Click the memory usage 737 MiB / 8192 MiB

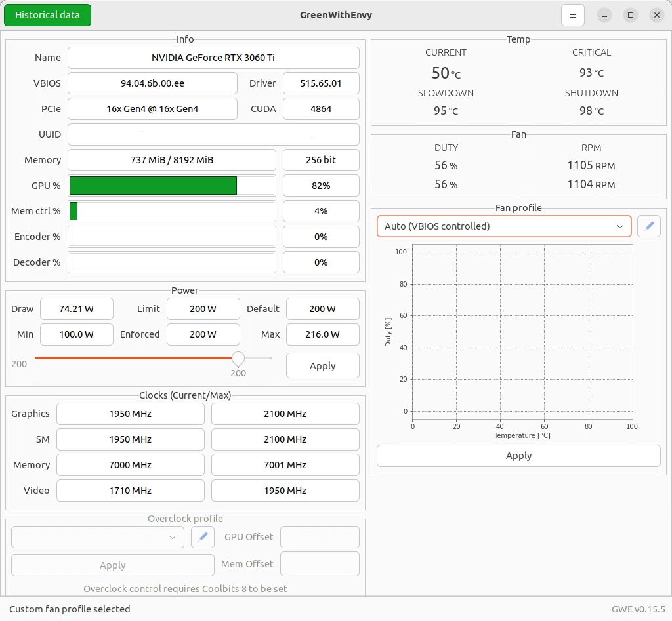pyautogui.click(x=172, y=160)
